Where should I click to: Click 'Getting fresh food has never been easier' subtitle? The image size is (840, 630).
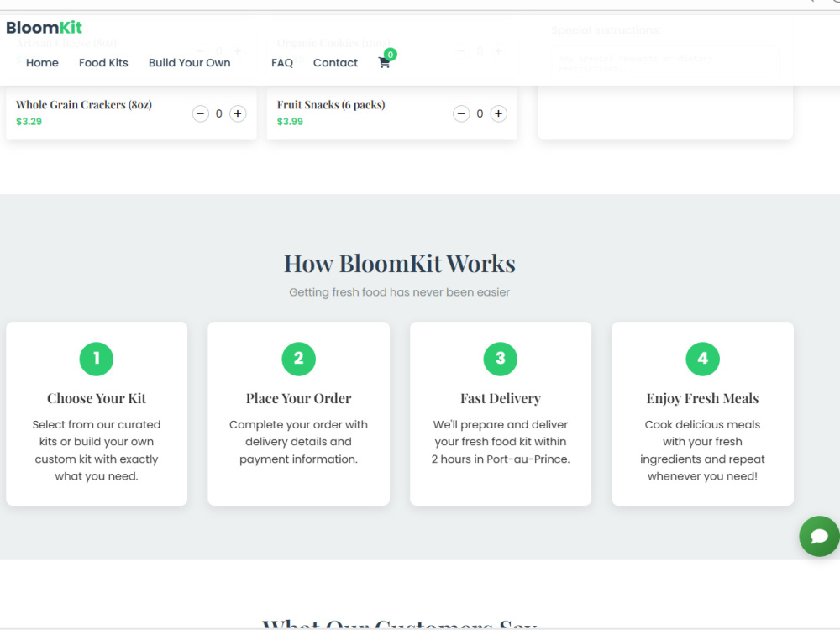pos(400,292)
